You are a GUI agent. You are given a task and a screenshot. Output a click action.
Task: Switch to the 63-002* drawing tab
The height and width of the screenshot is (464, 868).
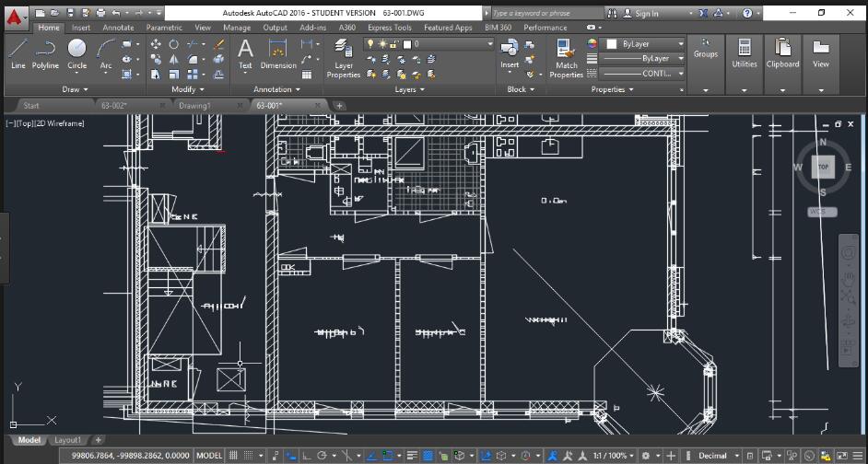[x=114, y=105]
